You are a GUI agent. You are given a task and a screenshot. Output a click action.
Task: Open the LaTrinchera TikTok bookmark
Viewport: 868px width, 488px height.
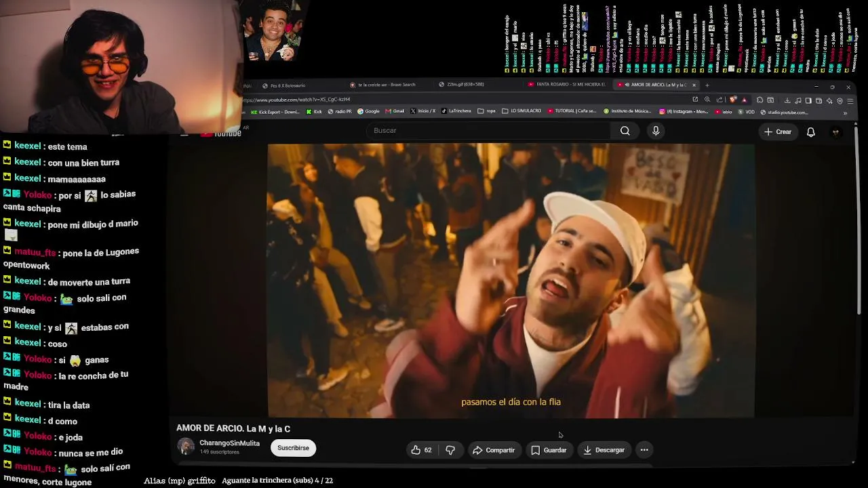(456, 111)
